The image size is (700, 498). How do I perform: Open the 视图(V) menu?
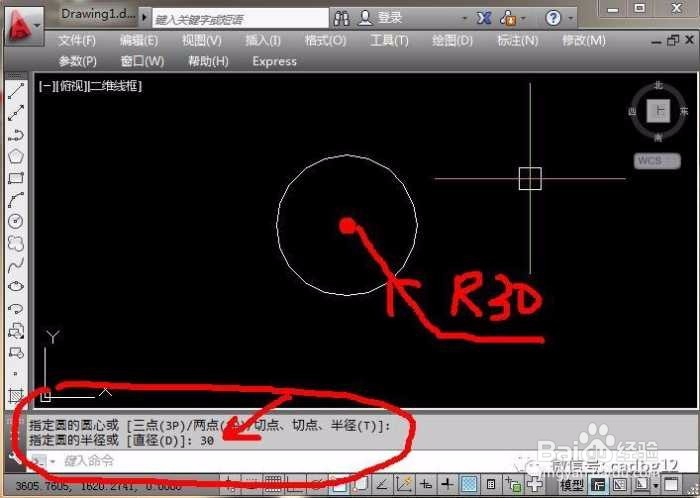201,41
